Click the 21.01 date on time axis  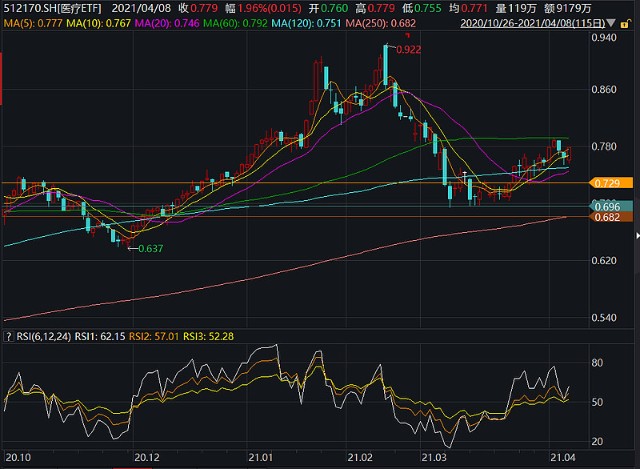[x=262, y=457]
